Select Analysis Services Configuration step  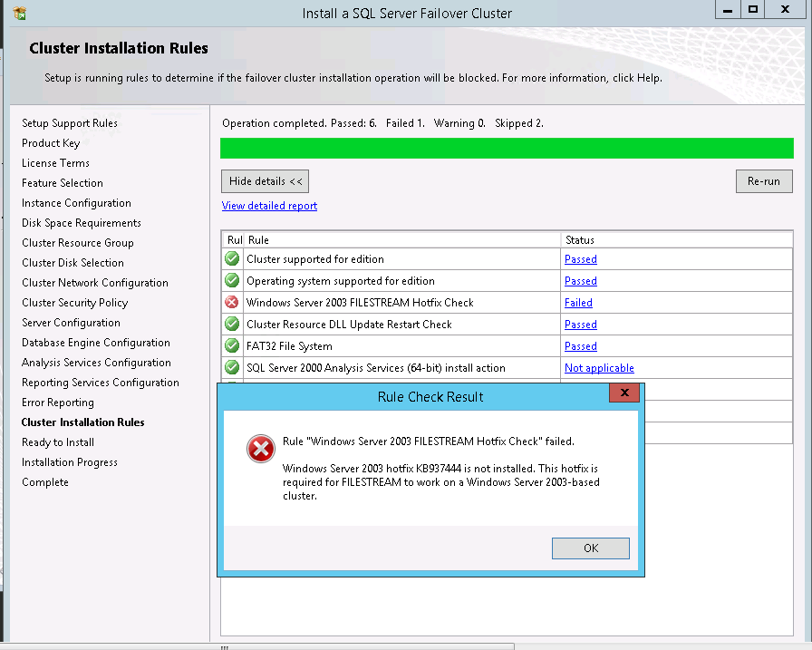(96, 363)
